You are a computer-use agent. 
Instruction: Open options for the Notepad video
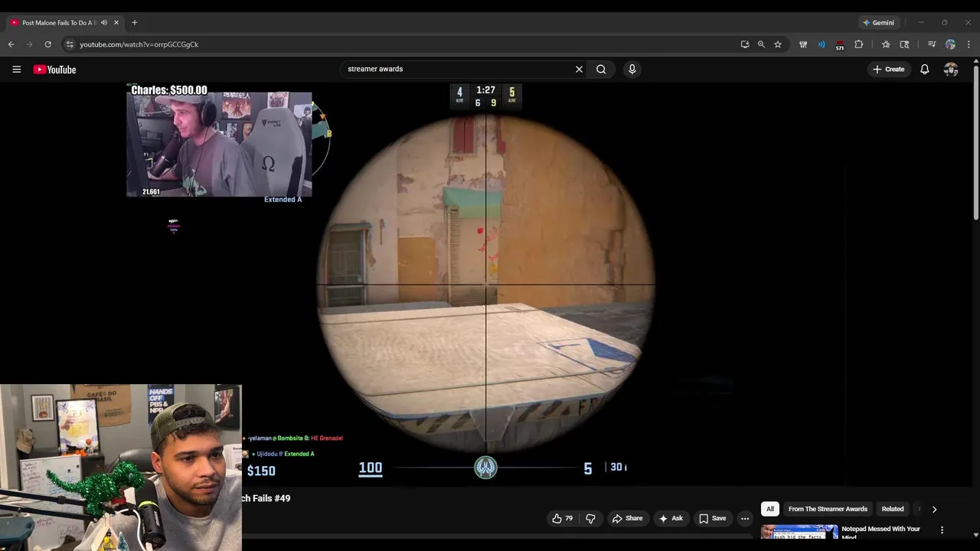click(x=942, y=530)
